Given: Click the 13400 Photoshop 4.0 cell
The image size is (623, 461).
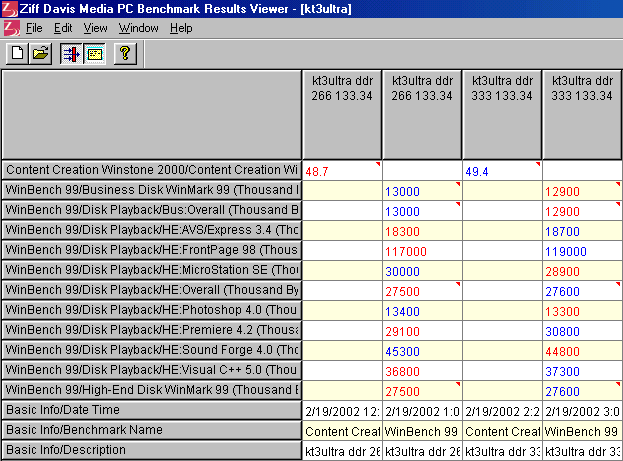Looking at the screenshot, I should click(x=422, y=311).
